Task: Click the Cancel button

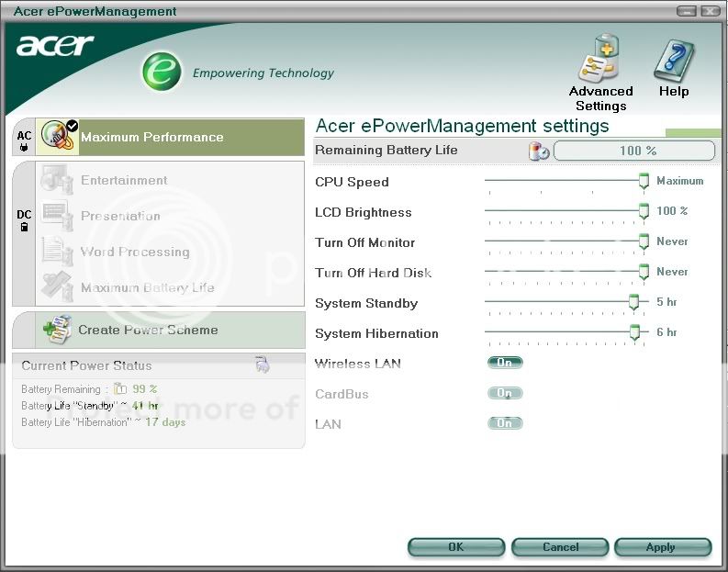Action: pos(560,547)
